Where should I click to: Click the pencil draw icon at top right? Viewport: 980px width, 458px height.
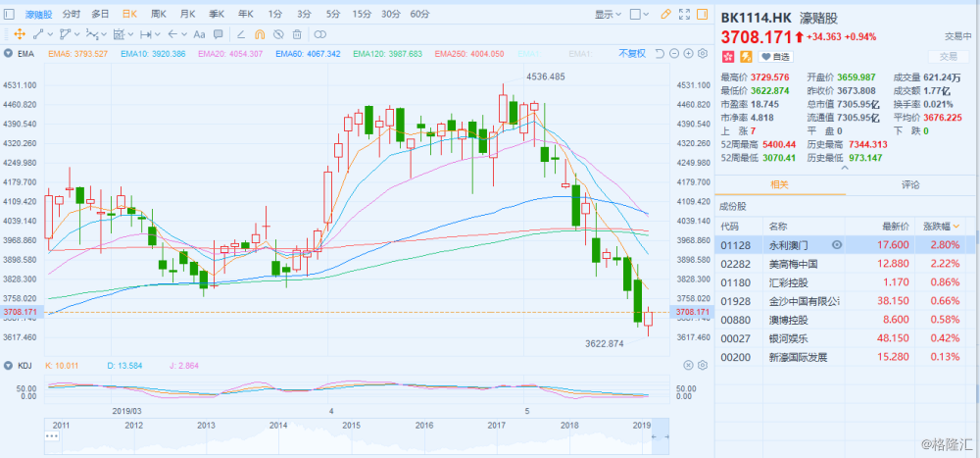click(x=666, y=15)
